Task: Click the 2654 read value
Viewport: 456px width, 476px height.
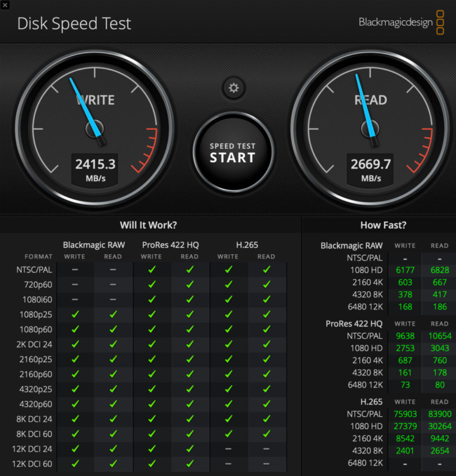Action: pos(440,450)
